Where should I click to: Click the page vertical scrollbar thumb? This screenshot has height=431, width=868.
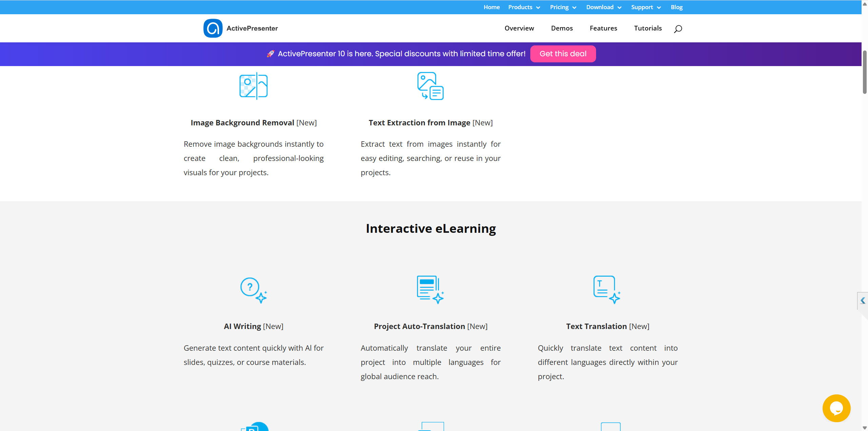point(865,72)
